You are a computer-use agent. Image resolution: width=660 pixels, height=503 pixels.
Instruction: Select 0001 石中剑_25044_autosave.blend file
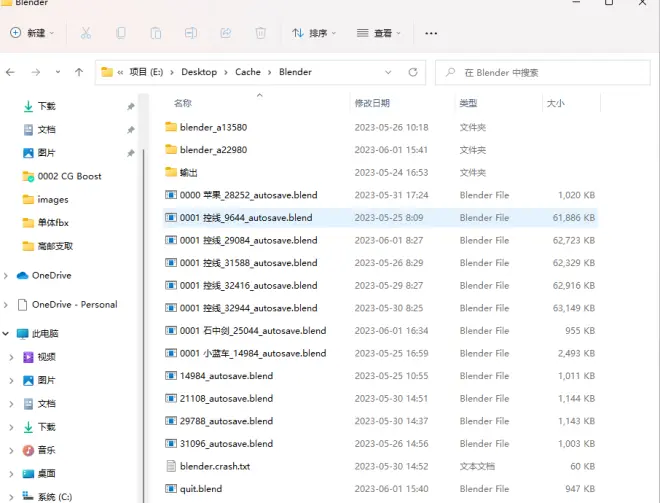381,330
